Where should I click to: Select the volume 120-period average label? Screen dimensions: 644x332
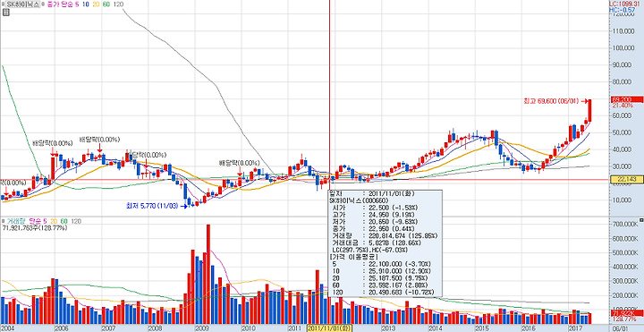click(75, 221)
